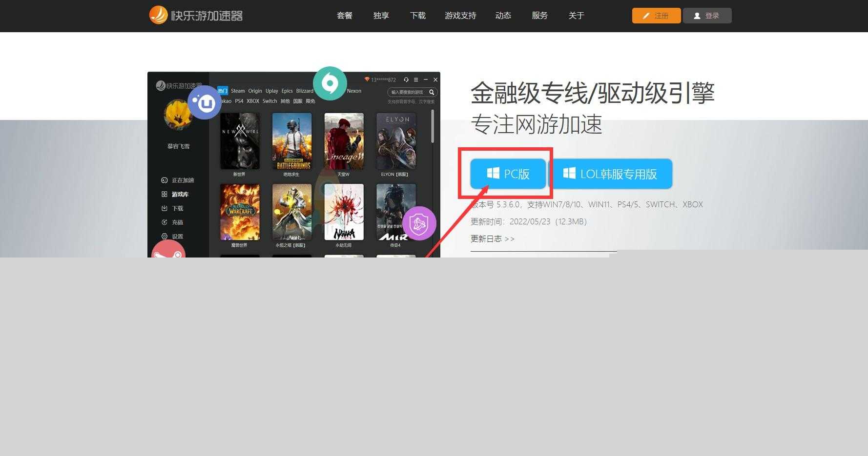Select the Nexon category tab
Screen dimensions: 868x456
click(x=354, y=91)
